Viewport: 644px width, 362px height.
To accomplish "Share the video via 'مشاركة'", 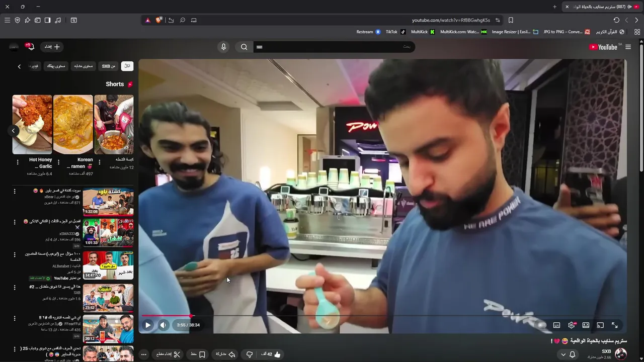I will point(225,354).
